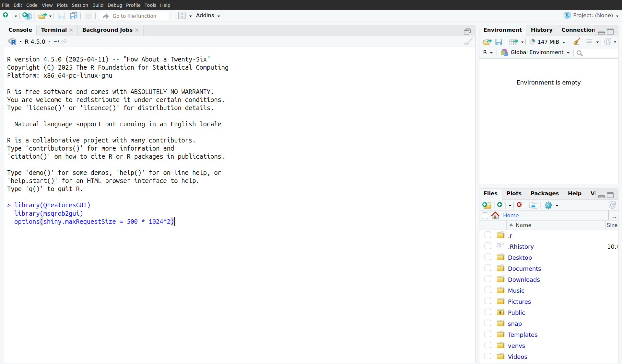Open the Project (None) dropdown
This screenshot has height=364, width=622.
(592, 16)
